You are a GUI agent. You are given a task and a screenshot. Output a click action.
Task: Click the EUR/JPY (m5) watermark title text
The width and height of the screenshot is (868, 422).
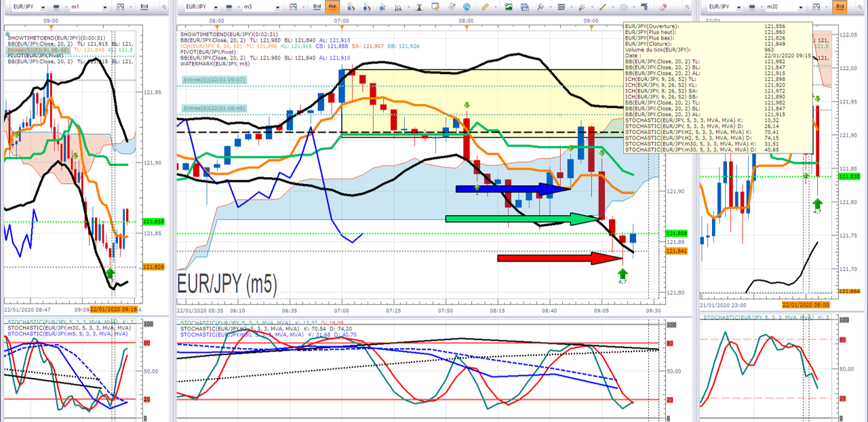pos(226,283)
